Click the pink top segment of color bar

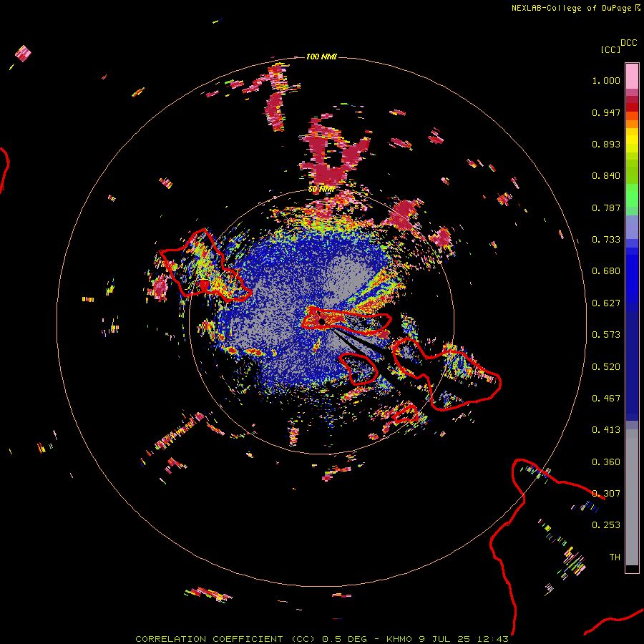pos(632,77)
